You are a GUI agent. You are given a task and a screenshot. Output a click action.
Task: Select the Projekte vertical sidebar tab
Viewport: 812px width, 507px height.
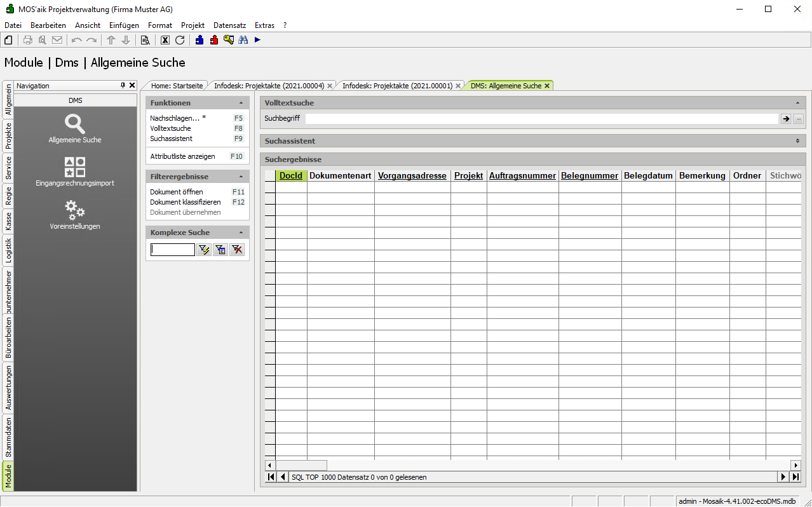(8, 135)
